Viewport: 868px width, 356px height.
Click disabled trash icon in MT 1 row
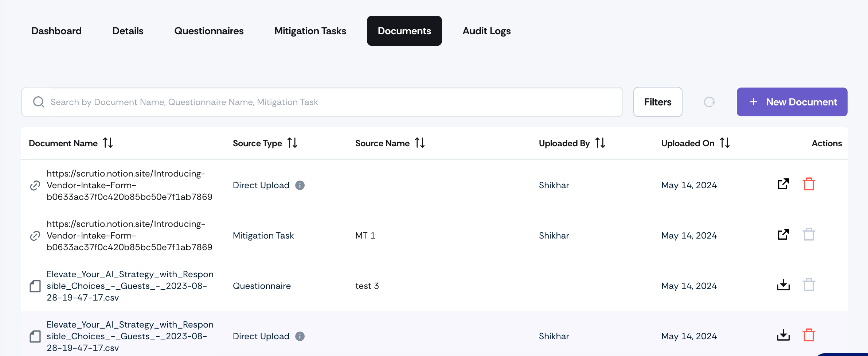(x=809, y=235)
